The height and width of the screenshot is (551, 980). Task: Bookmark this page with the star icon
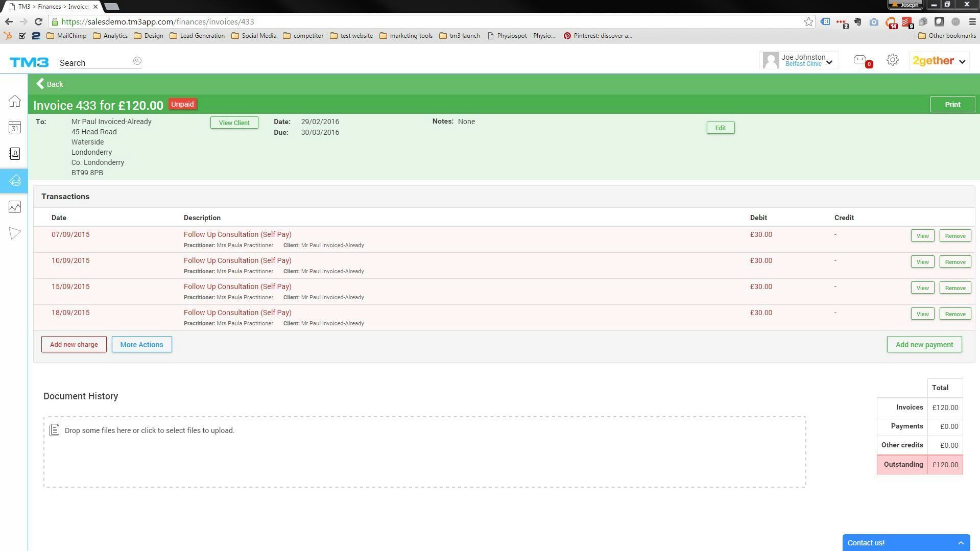click(808, 21)
